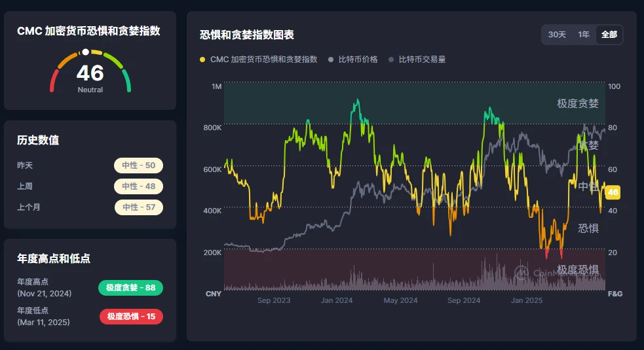644x350 pixels.
Task: Click the 1M left axis label
Action: [x=216, y=86]
